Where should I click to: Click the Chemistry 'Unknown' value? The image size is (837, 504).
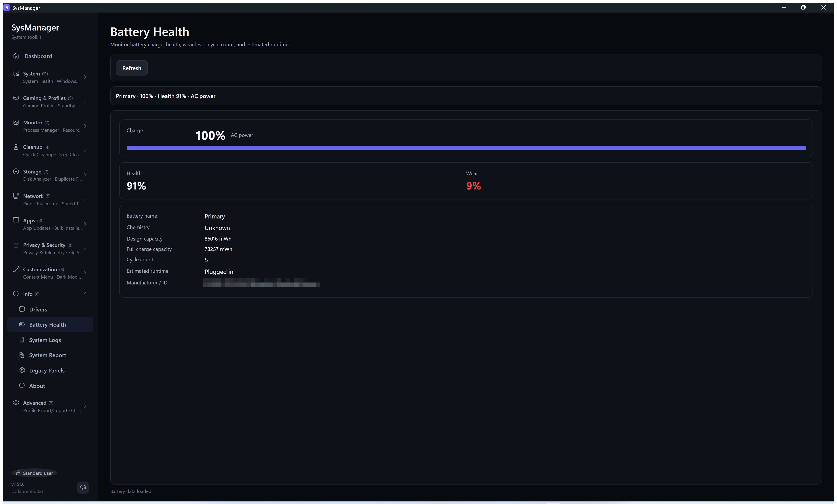(217, 228)
